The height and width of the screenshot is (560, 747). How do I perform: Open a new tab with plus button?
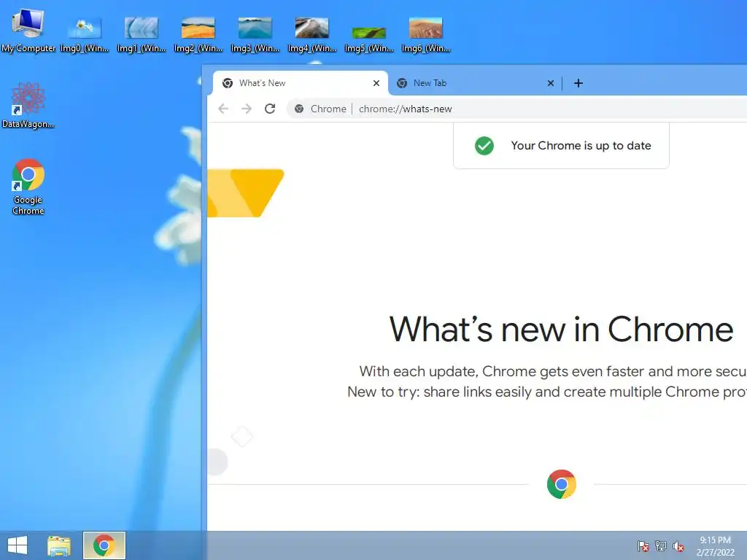pyautogui.click(x=578, y=83)
